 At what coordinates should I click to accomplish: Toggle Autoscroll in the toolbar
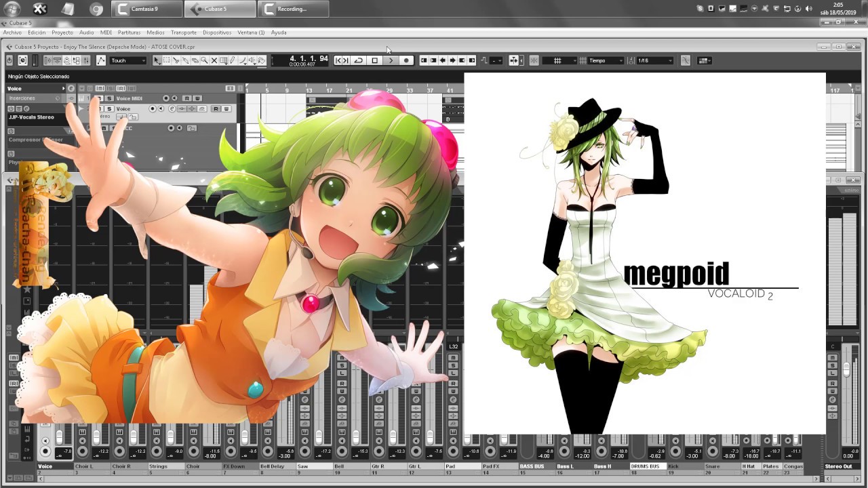click(514, 60)
